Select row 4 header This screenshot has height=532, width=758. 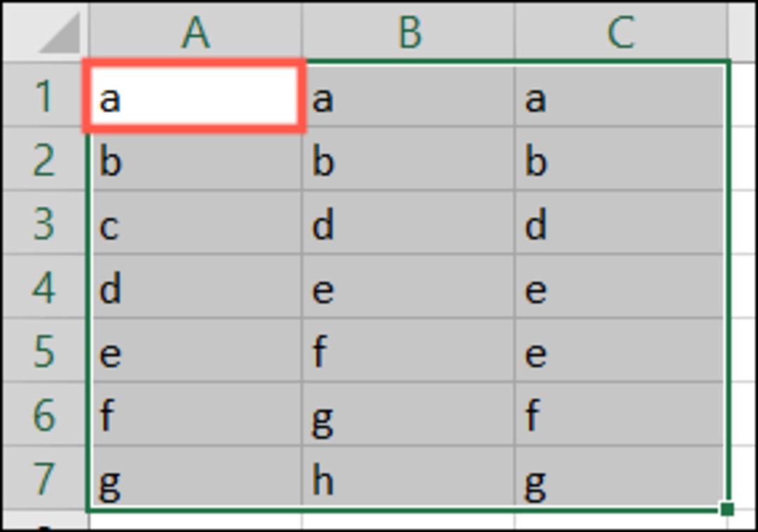click(x=44, y=286)
